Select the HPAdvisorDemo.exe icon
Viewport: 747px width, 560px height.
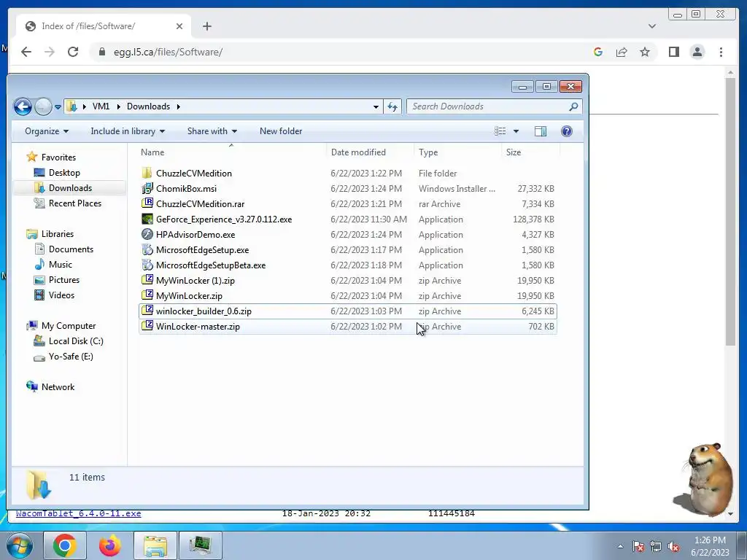click(147, 234)
